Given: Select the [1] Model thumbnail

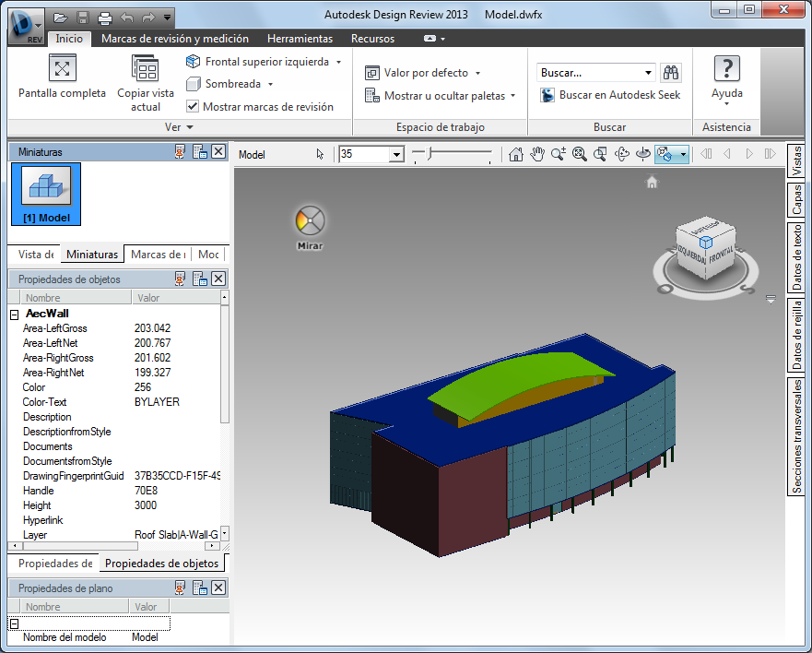Looking at the screenshot, I should click(46, 195).
